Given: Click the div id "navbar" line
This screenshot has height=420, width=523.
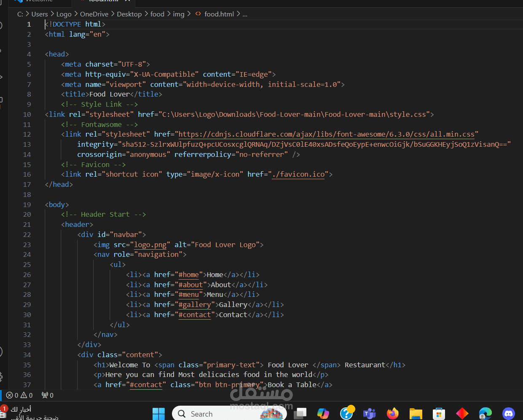Looking at the screenshot, I should (x=112, y=234).
